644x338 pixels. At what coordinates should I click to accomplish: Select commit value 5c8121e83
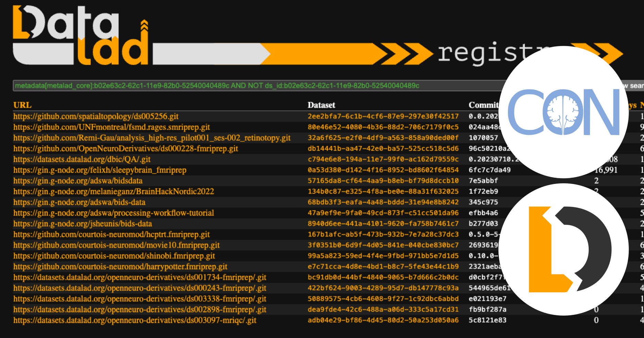click(488, 320)
